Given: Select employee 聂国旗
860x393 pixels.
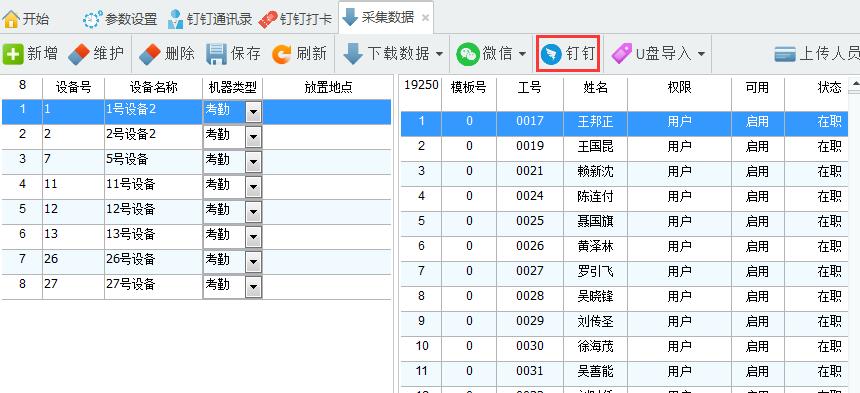Looking at the screenshot, I should tap(595, 221).
